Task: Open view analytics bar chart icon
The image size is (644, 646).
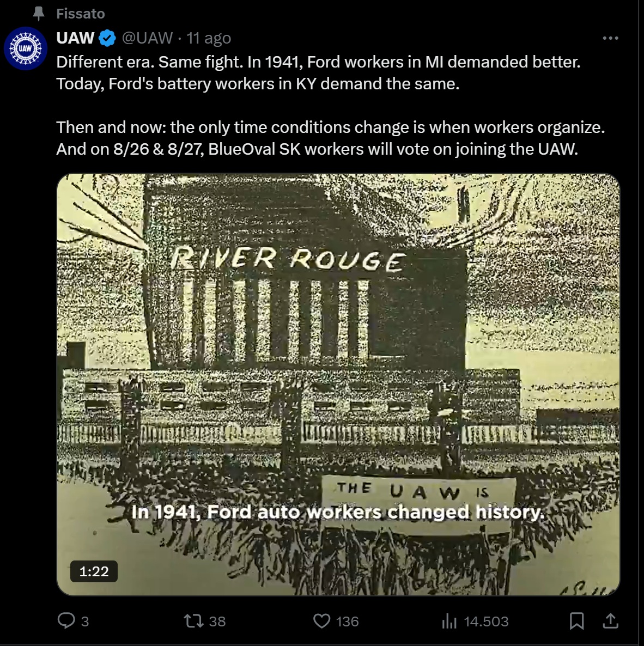Action: (449, 621)
